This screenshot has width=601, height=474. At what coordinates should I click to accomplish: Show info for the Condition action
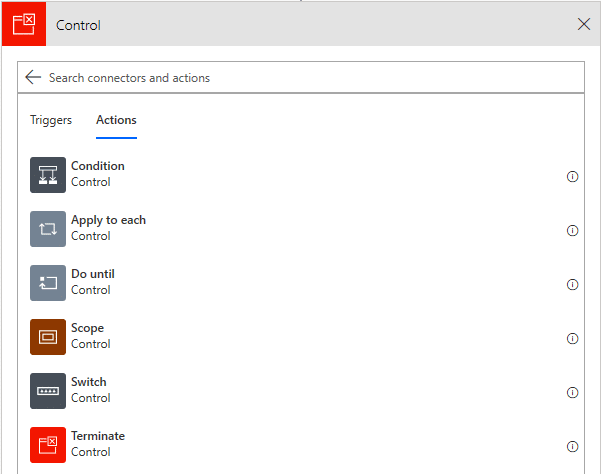(x=572, y=176)
